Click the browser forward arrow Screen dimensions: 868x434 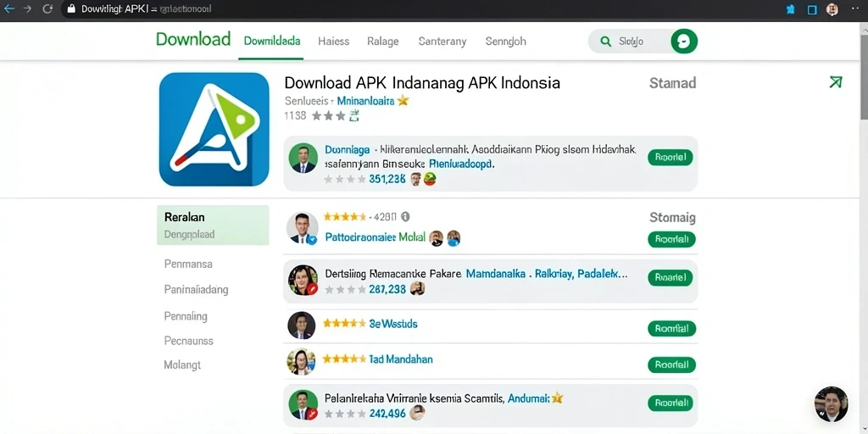coord(27,8)
